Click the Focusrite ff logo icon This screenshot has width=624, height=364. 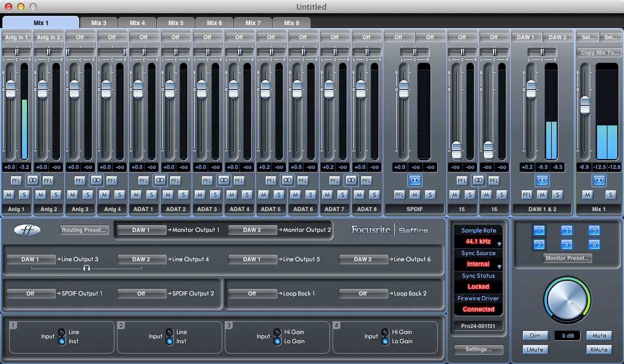click(27, 229)
